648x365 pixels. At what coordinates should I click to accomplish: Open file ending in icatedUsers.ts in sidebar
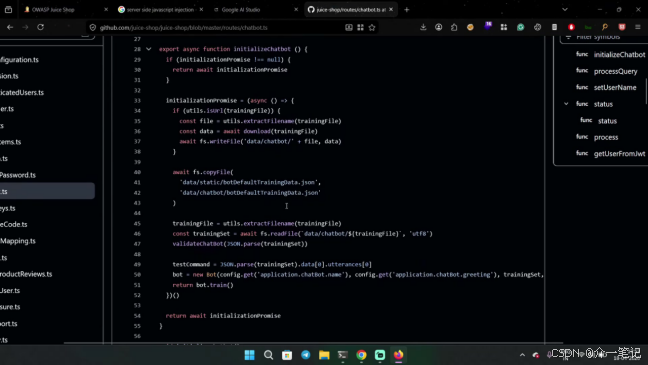[x=22, y=93]
